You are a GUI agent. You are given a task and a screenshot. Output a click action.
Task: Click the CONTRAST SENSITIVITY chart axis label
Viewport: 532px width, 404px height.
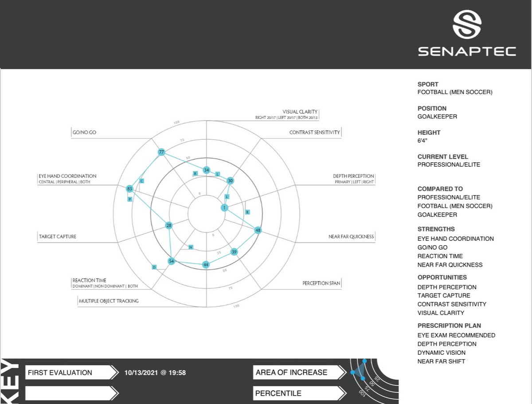pyautogui.click(x=315, y=132)
